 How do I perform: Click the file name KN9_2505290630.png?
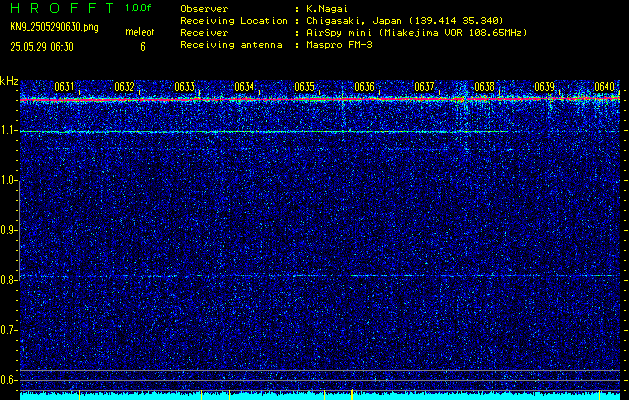click(x=55, y=27)
